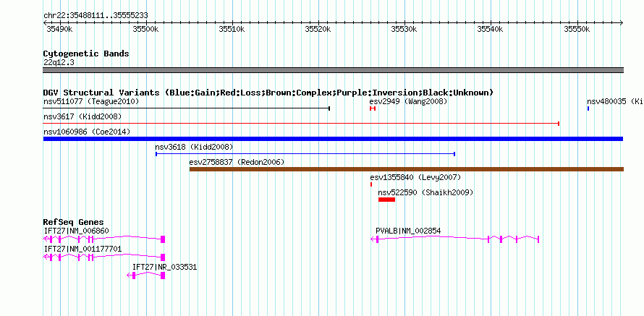Click the 35520k ruler tick label
The image size is (644, 316).
(318, 29)
